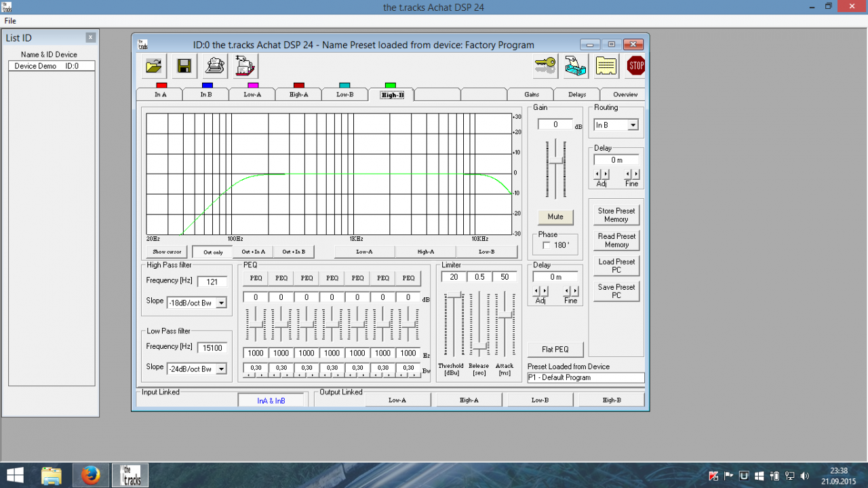Click the Limiter Release slider handle

pyautogui.click(x=479, y=349)
